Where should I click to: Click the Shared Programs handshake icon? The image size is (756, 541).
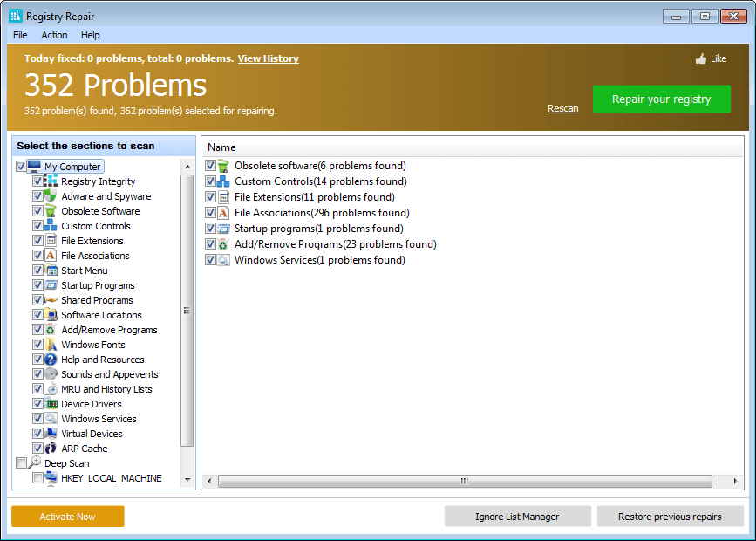51,299
